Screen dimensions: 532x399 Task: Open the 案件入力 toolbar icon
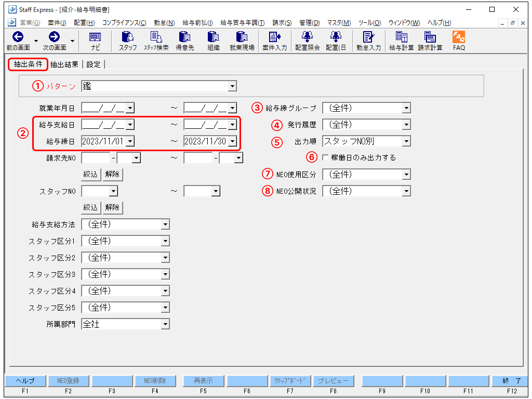pyautogui.click(x=274, y=37)
